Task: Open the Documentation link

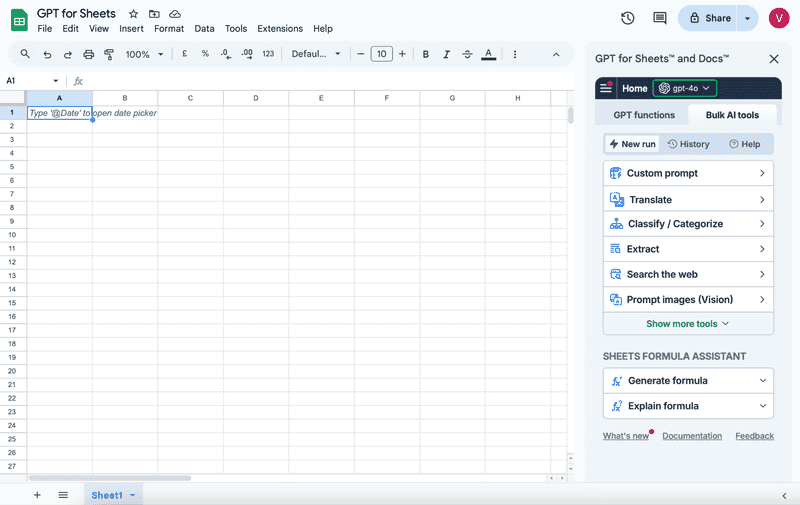Action: pyautogui.click(x=692, y=436)
